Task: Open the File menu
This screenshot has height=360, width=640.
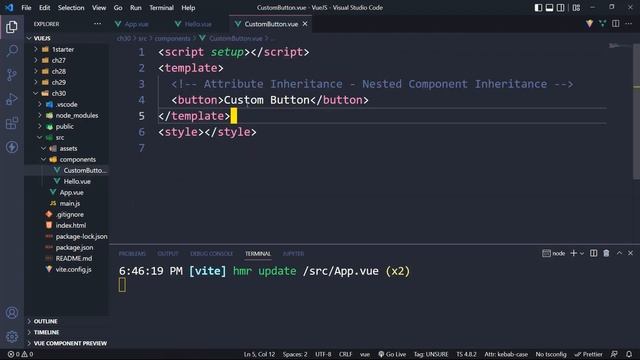Action: click(26, 8)
